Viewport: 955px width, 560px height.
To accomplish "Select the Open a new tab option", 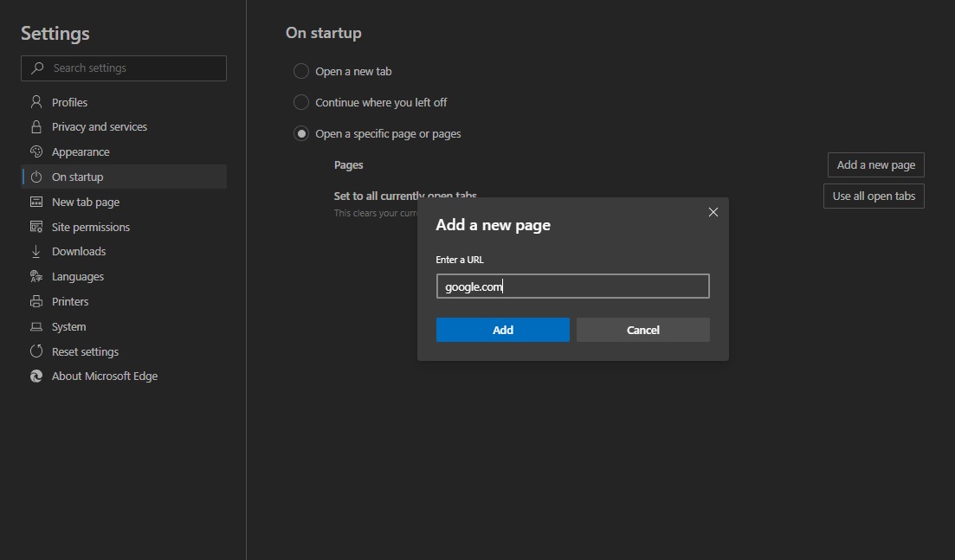I will point(301,71).
